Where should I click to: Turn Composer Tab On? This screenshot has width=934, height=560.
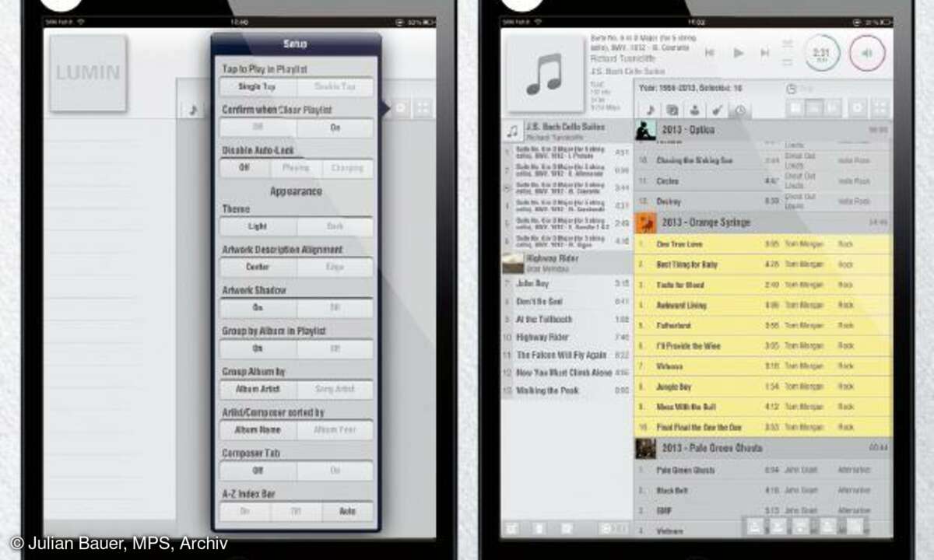coord(335,471)
